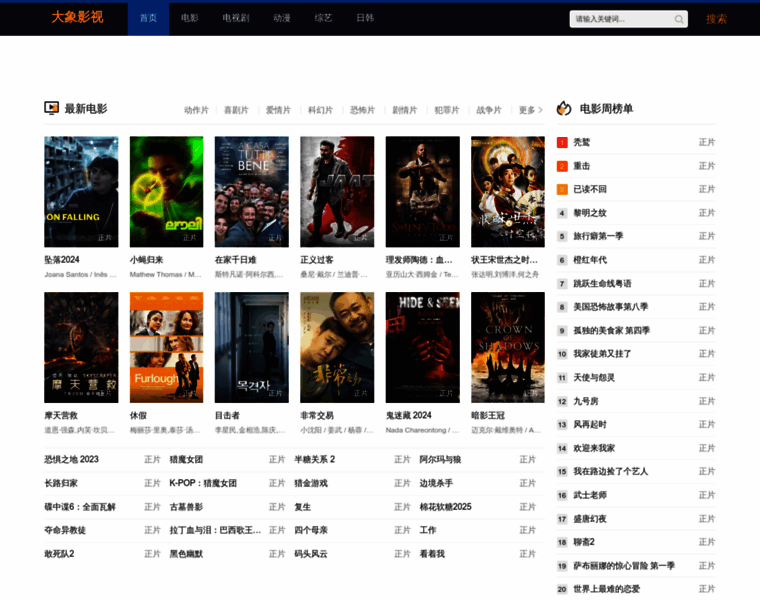
Task: Click the flame icon beside 电影周榜单
Action: (564, 108)
